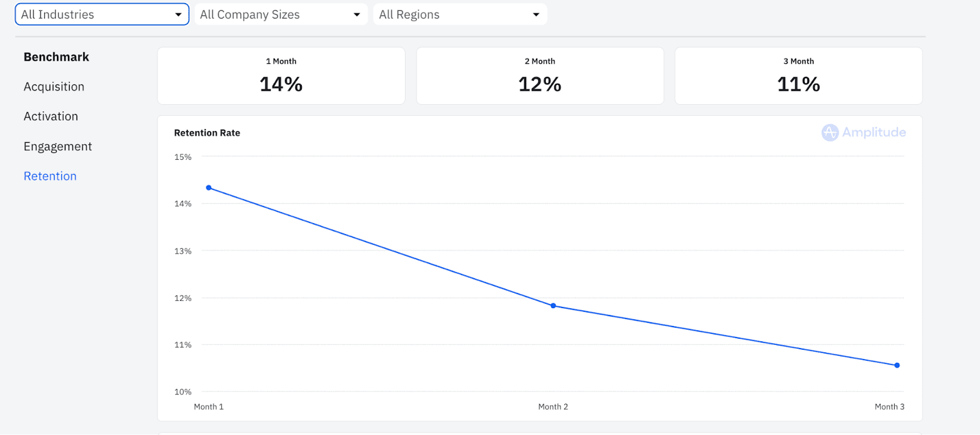Expand the All Company Sizes filter
The width and height of the screenshot is (980, 435).
(x=281, y=14)
